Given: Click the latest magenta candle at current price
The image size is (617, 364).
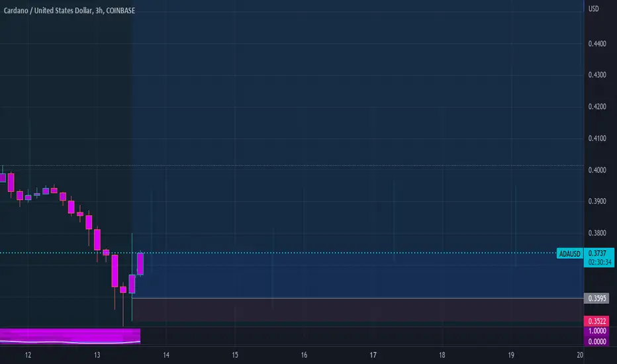Looking at the screenshot, I should coord(140,263).
